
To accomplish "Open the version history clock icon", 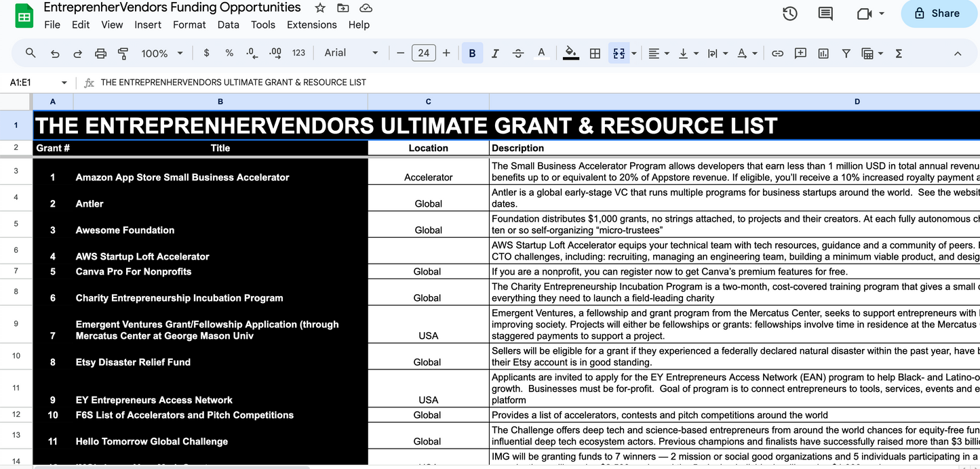I will (790, 14).
